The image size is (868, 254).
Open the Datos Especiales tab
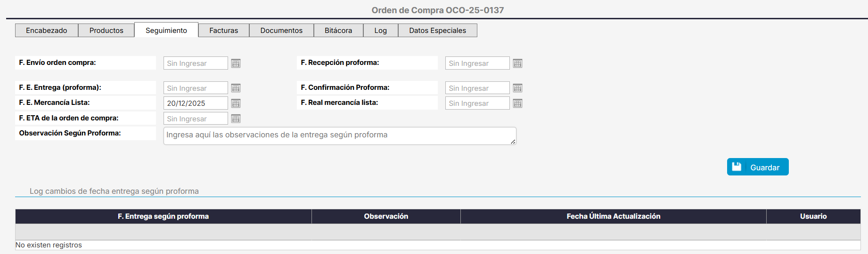pos(437,31)
